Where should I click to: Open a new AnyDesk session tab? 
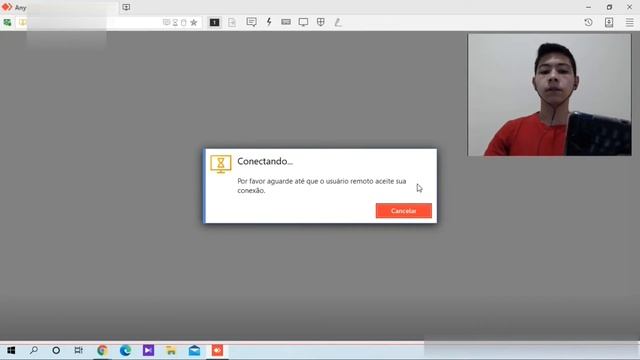[126, 7]
